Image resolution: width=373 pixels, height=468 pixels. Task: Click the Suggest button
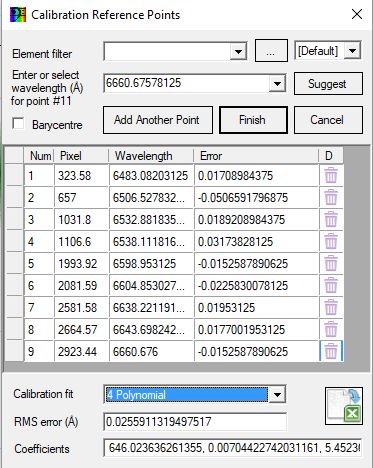[328, 84]
